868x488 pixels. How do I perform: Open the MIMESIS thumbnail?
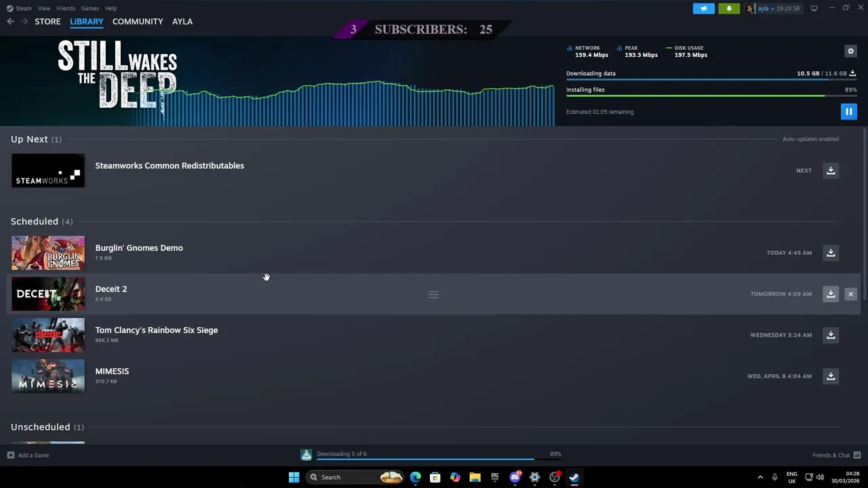(x=48, y=376)
